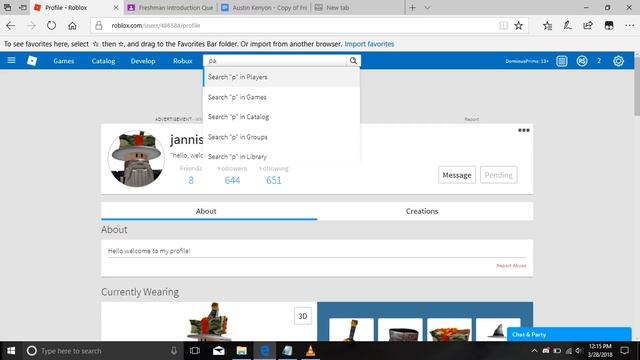Click the Roblox logo home icon
This screenshot has height=360, width=640.
tap(32, 61)
